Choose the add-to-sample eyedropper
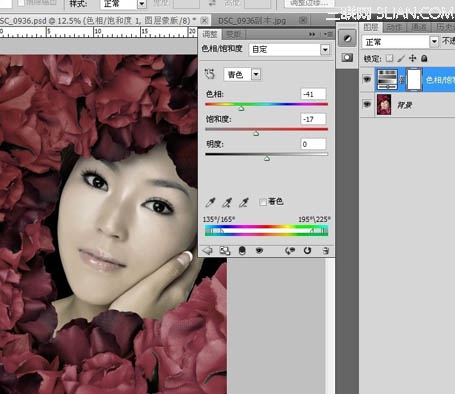The image size is (455, 394). [x=227, y=202]
